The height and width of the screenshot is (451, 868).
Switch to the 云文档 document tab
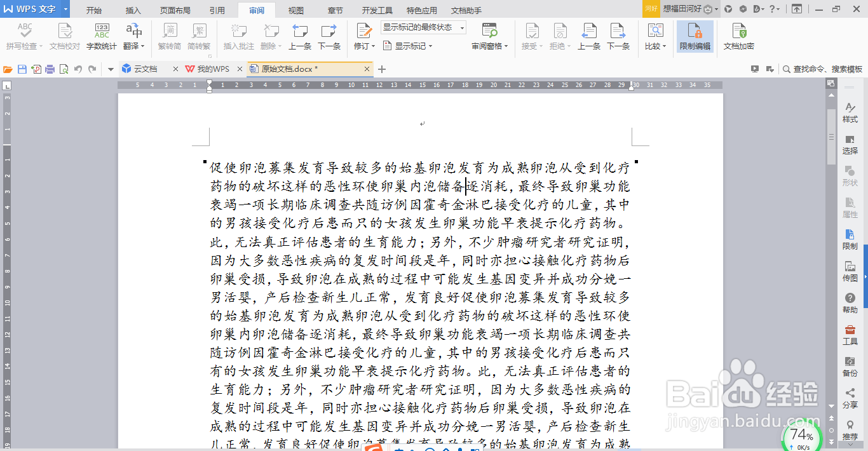click(145, 69)
